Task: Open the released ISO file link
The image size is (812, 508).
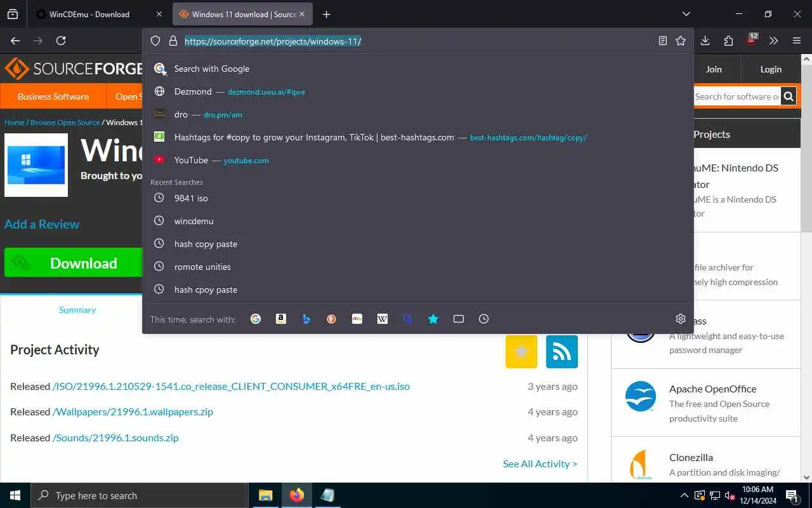Action: 231,386
